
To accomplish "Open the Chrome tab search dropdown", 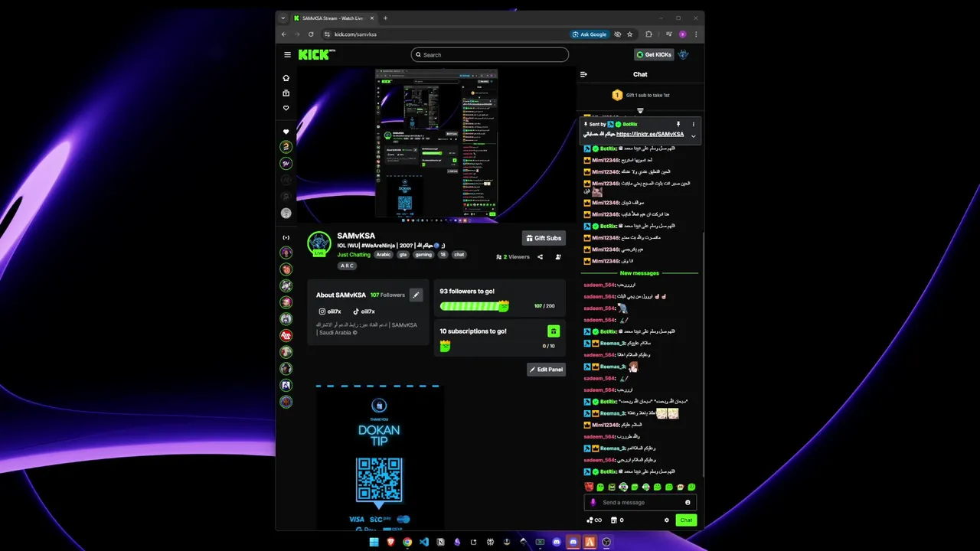I will [283, 18].
